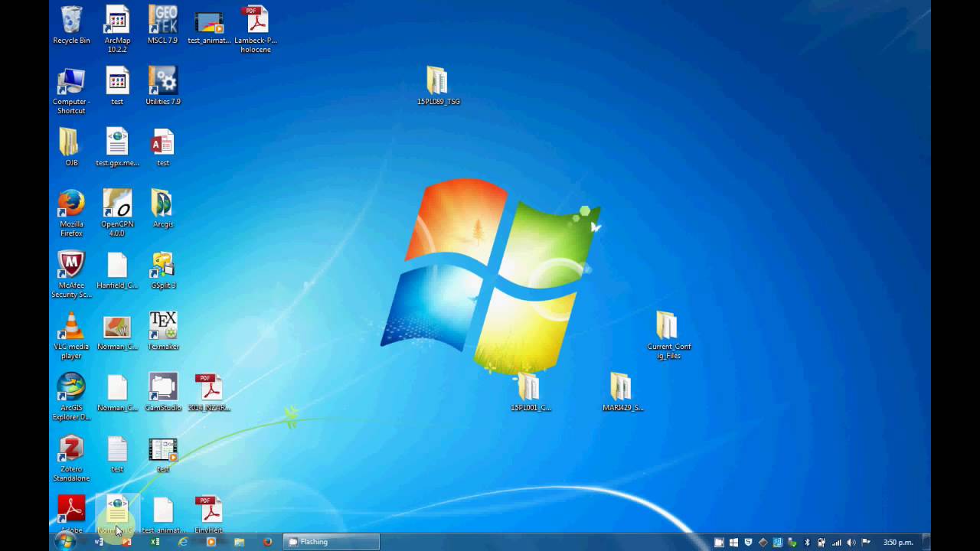Launch Internet Explorer from taskbar
The height and width of the screenshot is (551, 980).
(183, 542)
